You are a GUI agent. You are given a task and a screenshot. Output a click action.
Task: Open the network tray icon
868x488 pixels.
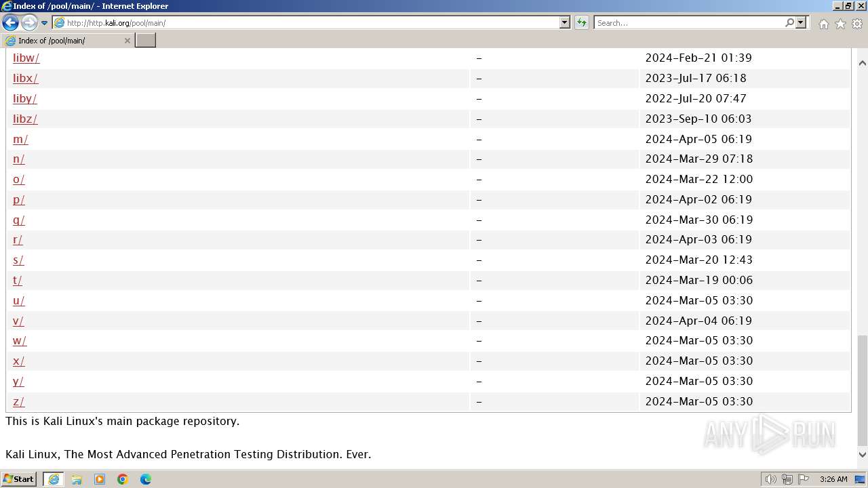point(787,479)
